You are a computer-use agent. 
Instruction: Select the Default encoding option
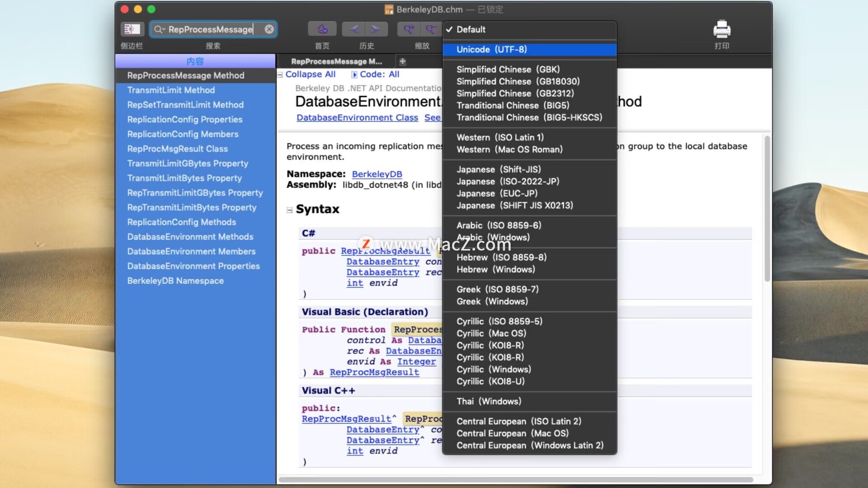[529, 29]
